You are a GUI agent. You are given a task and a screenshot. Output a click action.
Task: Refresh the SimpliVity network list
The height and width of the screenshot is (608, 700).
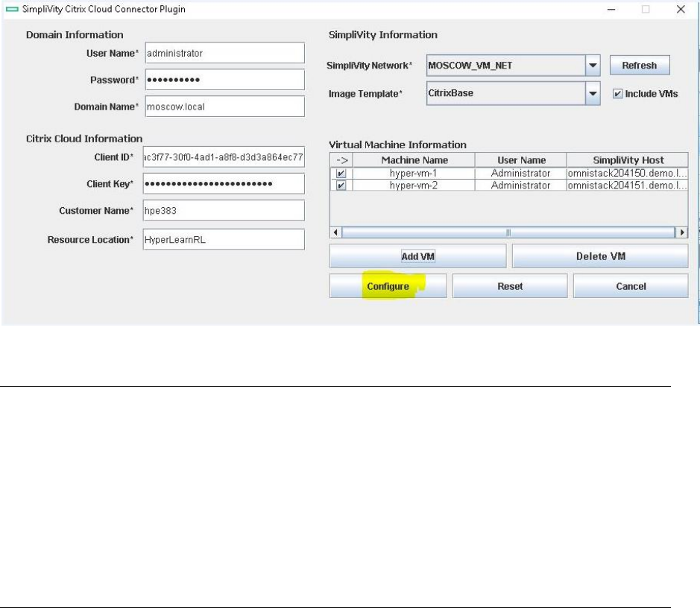[x=640, y=65]
